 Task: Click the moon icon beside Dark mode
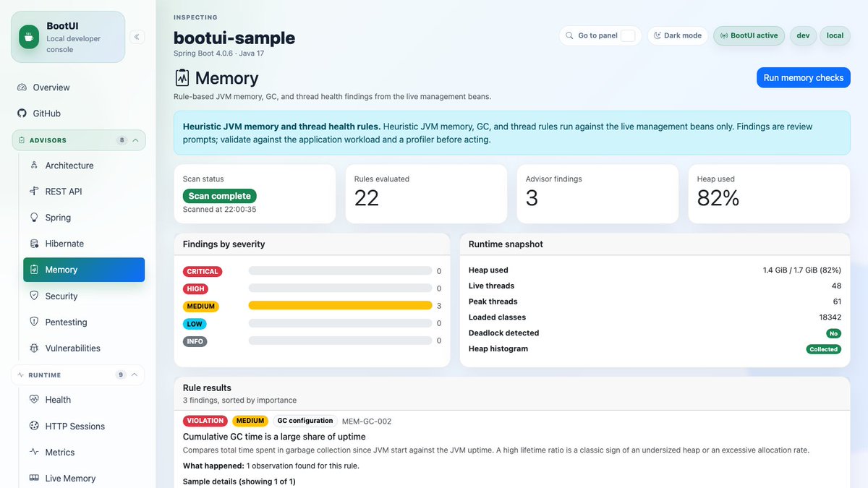click(x=658, y=35)
